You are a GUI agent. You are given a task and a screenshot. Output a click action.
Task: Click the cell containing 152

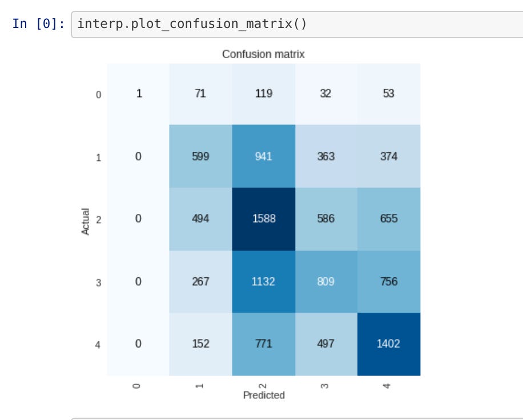[201, 344]
